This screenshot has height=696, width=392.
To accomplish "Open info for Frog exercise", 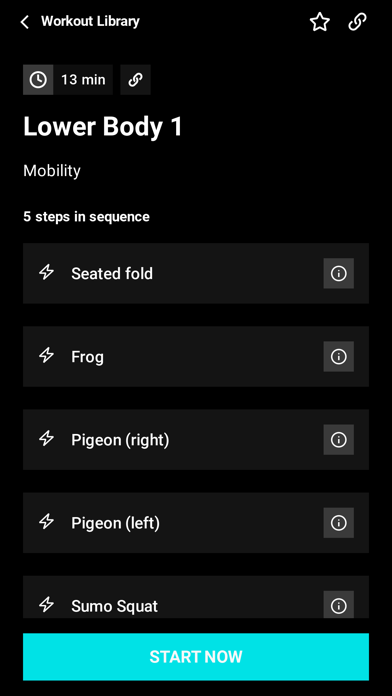I will coord(339,356).
